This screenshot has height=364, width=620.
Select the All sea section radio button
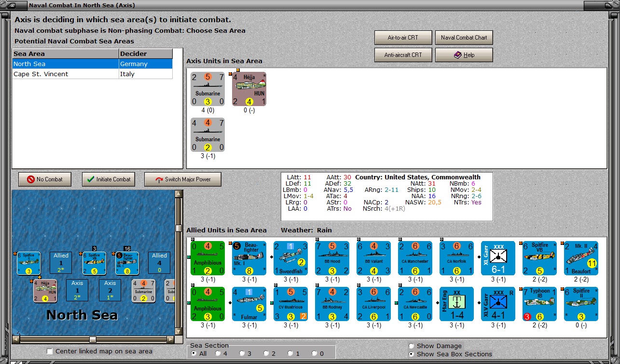tap(194, 353)
